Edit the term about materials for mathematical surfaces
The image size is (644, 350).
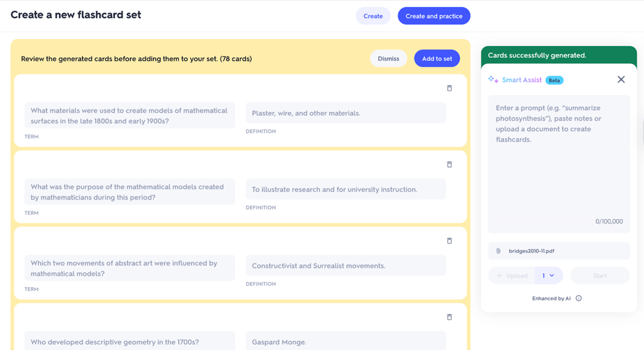(130, 116)
